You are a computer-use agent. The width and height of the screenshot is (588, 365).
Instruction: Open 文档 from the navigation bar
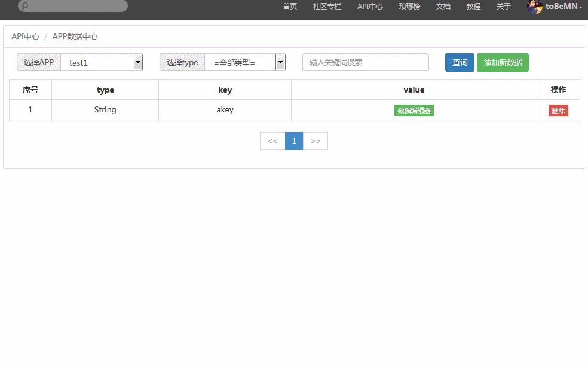443,7
